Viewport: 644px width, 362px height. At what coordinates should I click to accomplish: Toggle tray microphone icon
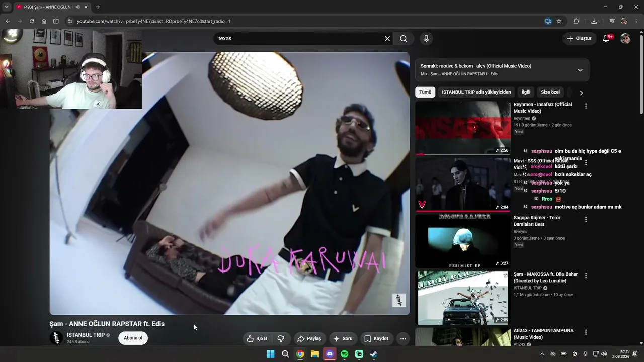point(585,354)
